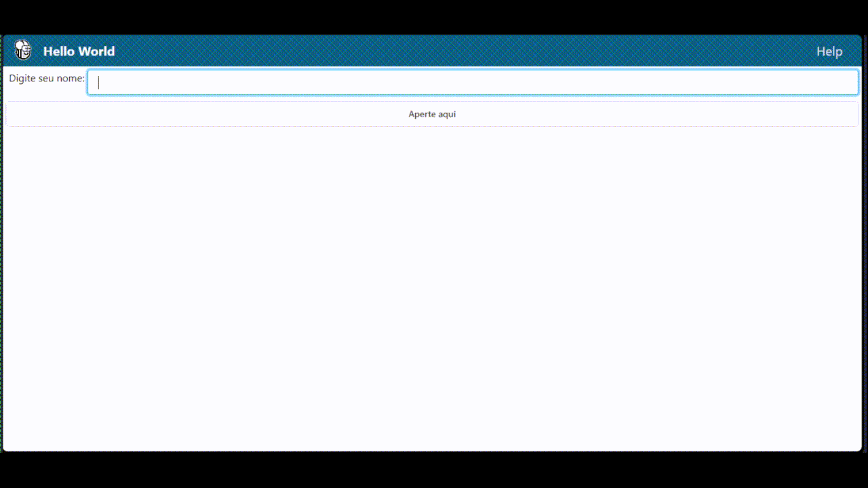Click the 'Digite seu nome' input field
Image resolution: width=868 pixels, height=488 pixels.
[473, 83]
